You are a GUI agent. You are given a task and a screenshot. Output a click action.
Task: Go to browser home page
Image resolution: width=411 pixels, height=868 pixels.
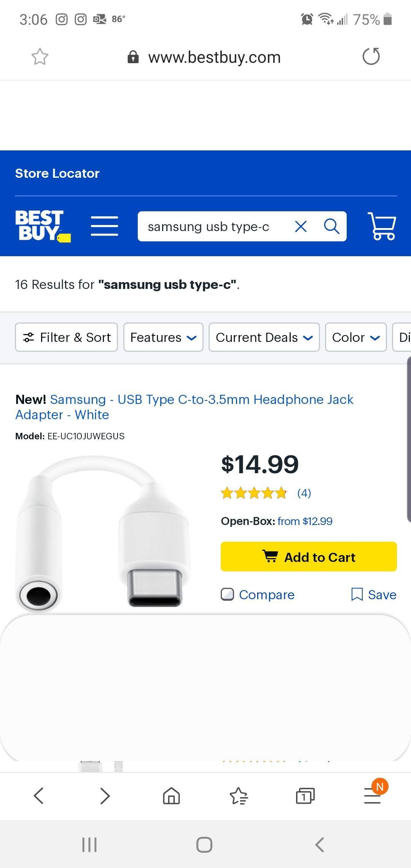[171, 796]
